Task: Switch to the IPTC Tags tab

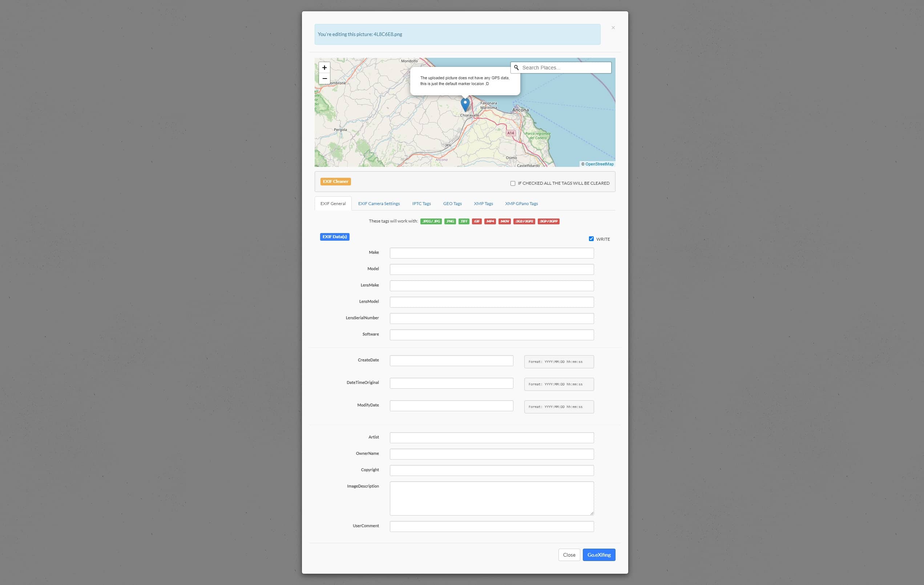Action: pyautogui.click(x=421, y=204)
